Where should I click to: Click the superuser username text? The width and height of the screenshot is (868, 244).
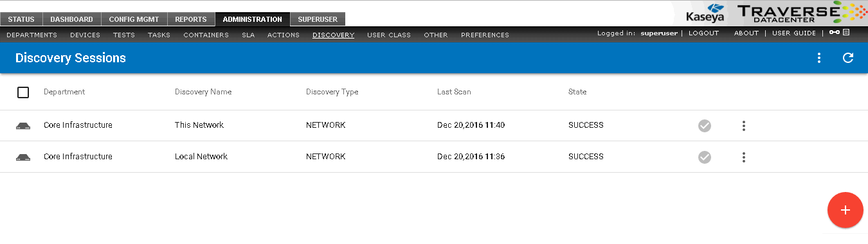pos(659,33)
